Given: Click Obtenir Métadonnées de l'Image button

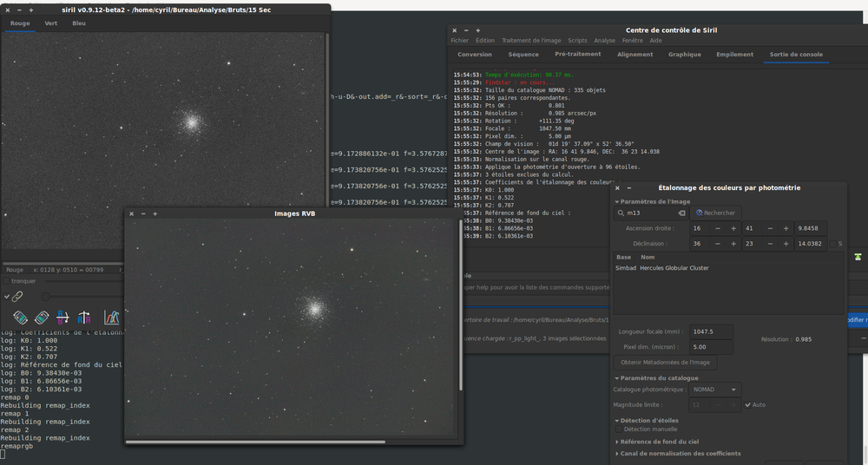Looking at the screenshot, I should pos(665,363).
